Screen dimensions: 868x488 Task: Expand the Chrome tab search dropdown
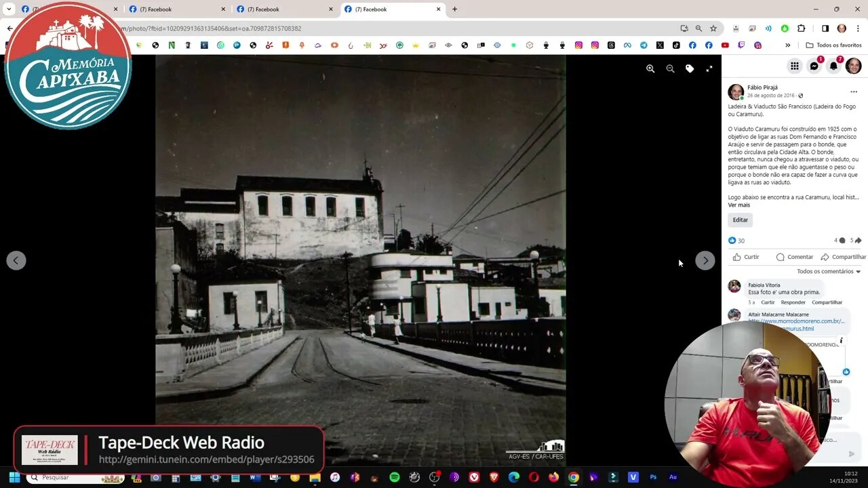9,9
